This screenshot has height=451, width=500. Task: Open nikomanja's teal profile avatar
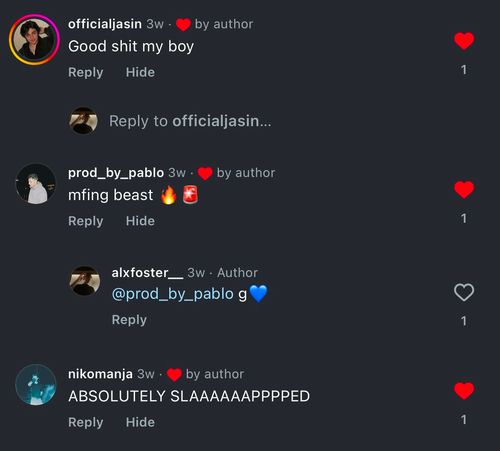point(36,385)
